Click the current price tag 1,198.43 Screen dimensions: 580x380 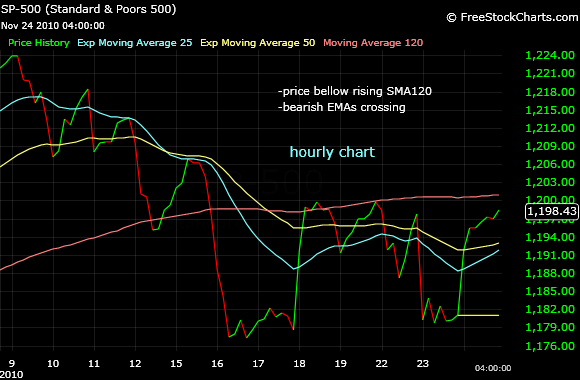click(x=552, y=211)
